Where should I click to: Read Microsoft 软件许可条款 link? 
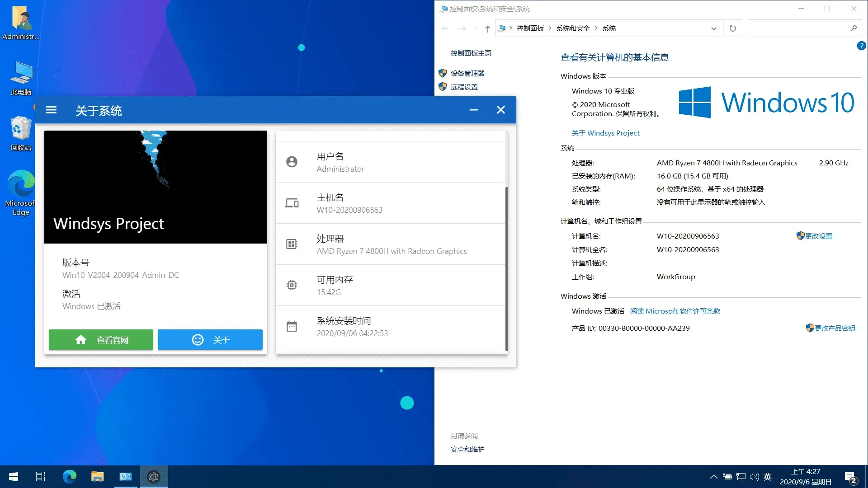tap(675, 311)
